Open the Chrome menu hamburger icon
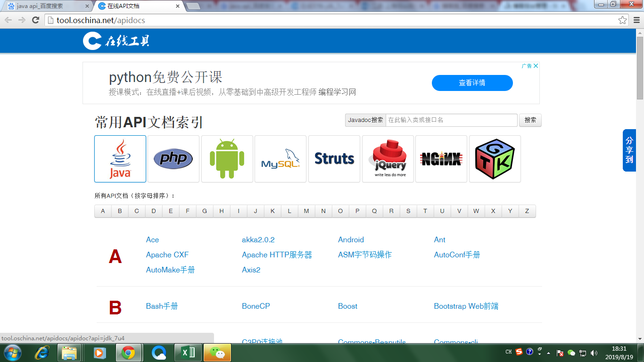The image size is (644, 362). click(x=636, y=20)
